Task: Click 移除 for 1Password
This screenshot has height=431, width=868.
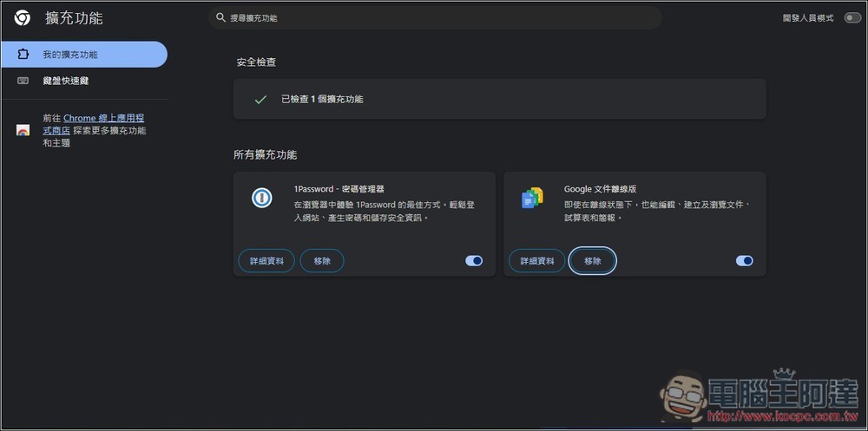Action: (x=322, y=261)
